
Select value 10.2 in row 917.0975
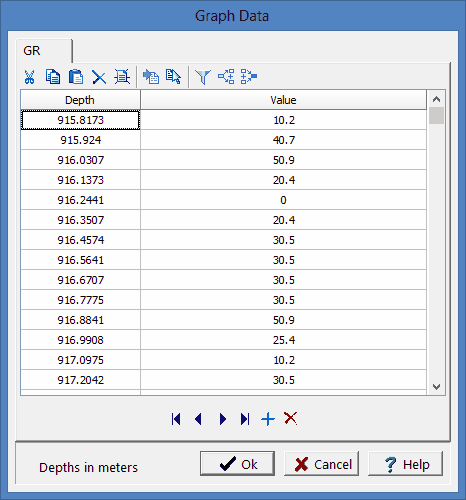[283, 360]
